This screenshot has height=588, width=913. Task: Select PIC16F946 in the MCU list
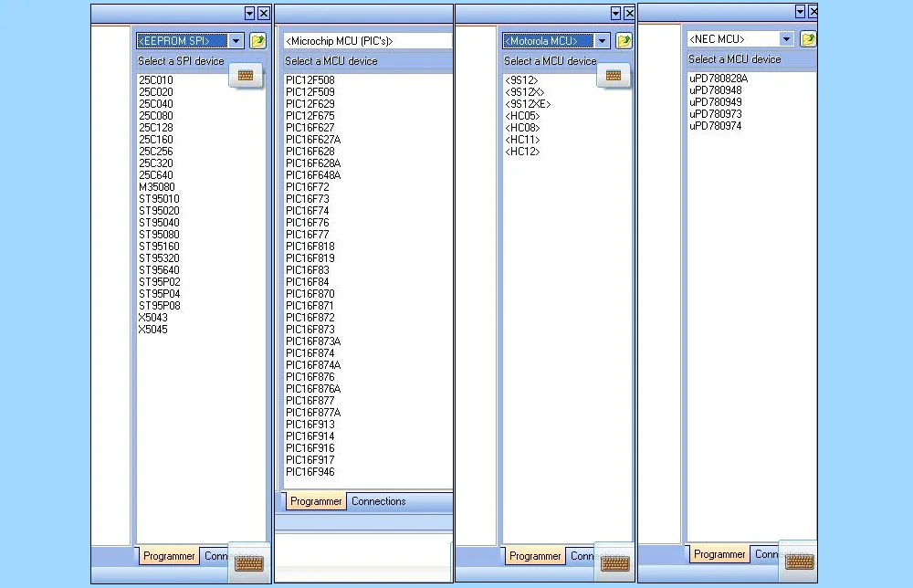pos(310,472)
